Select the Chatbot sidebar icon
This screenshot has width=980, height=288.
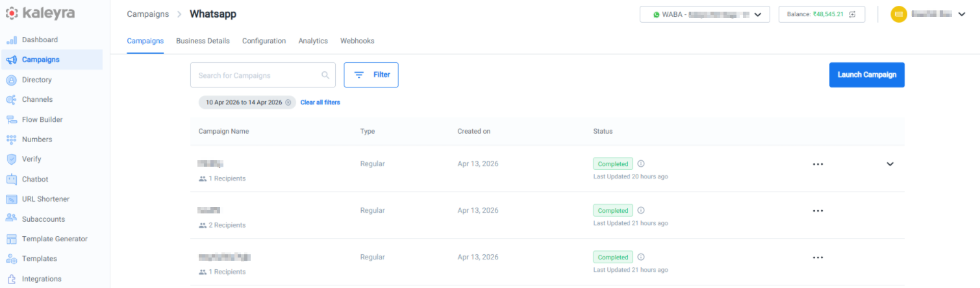click(11, 179)
